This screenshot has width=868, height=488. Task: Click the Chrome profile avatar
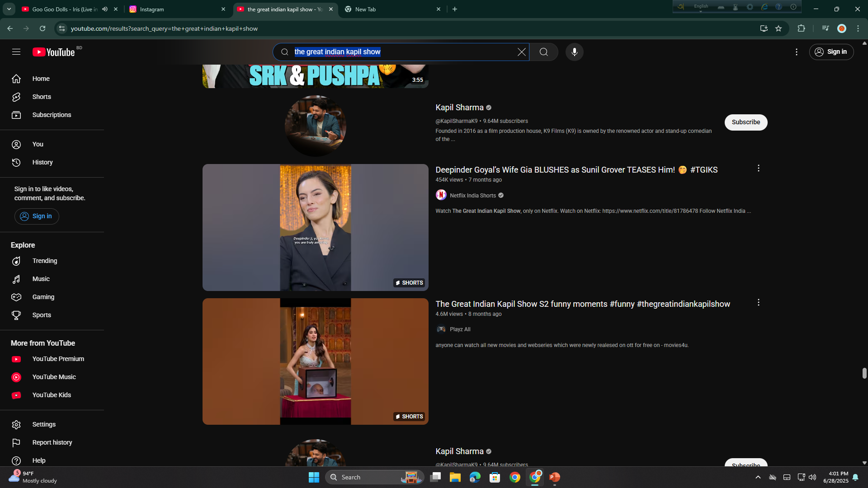click(842, 28)
